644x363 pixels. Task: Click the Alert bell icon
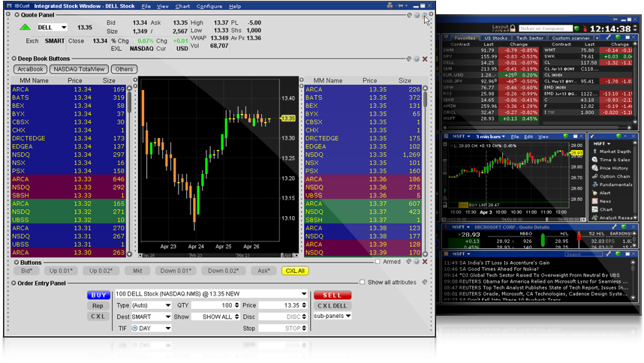[x=594, y=193]
